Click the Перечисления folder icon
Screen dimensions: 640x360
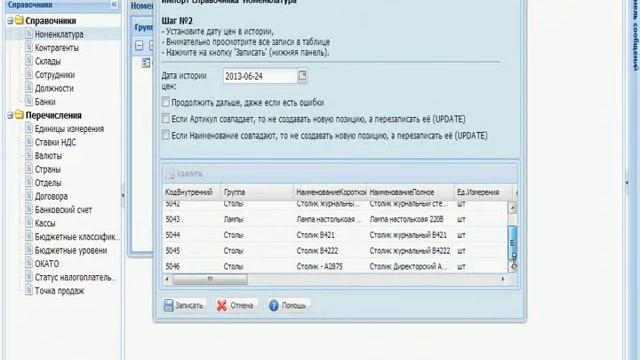[19, 115]
